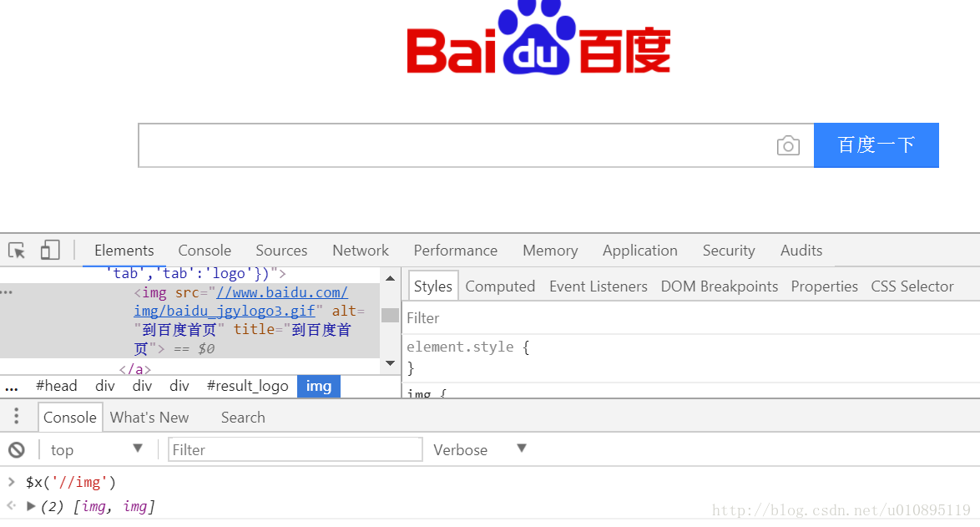The image size is (980, 527).
Task: Select #result_logo in the breadcrumb trail
Action: click(247, 386)
